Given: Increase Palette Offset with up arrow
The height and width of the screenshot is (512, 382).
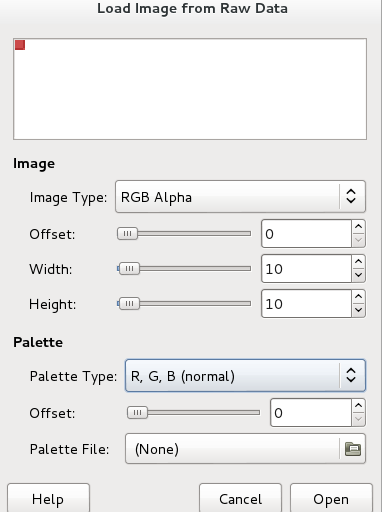Looking at the screenshot, I should [x=358, y=406].
